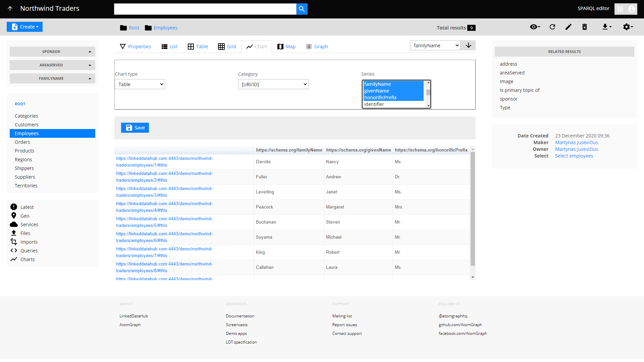Switch to the Grid tab
The image size is (644, 362).
tap(227, 47)
